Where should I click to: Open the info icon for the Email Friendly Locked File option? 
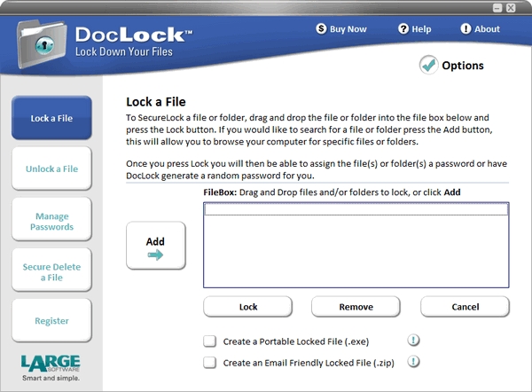413,362
